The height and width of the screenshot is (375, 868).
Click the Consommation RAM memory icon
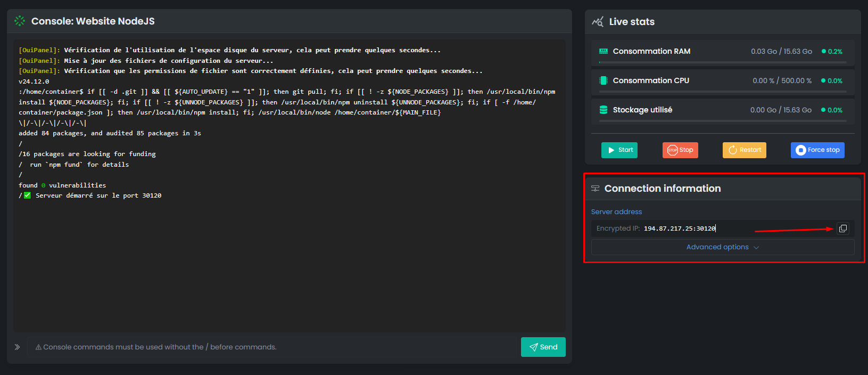(603, 51)
